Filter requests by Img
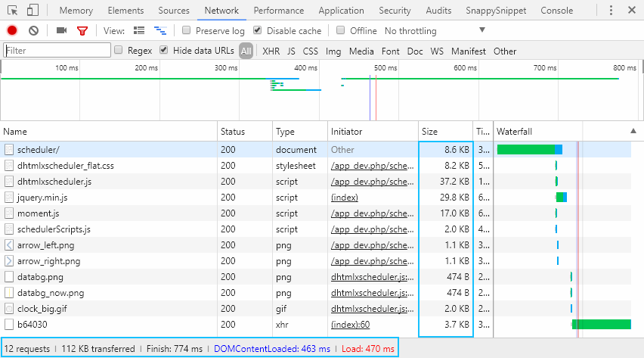Viewport: 644px width, 358px height. 333,51
